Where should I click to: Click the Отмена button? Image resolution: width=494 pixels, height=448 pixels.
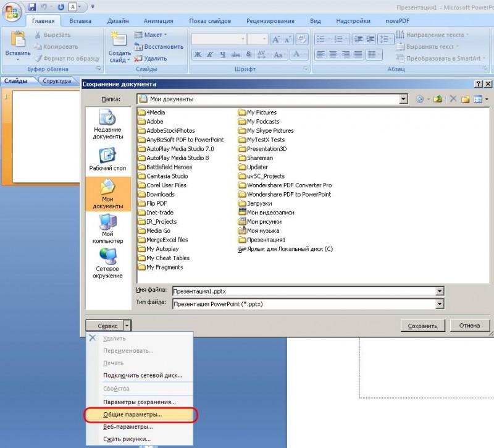pyautogui.click(x=469, y=326)
